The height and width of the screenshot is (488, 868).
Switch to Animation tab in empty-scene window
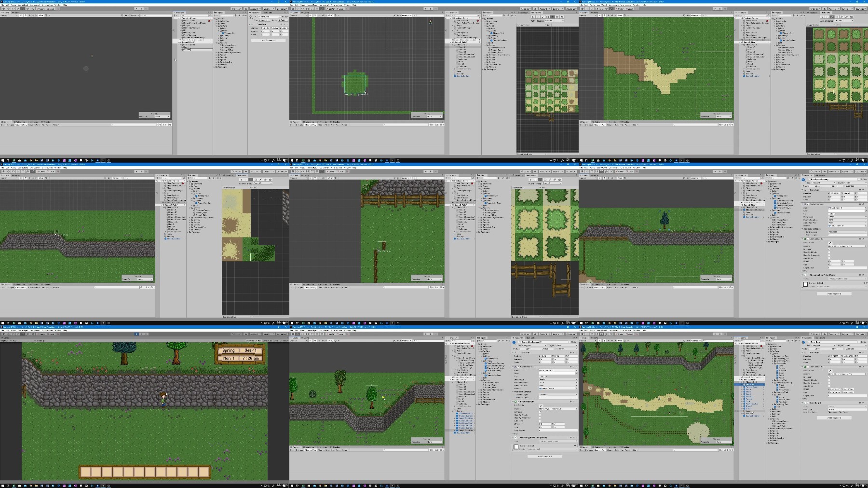[19, 122]
